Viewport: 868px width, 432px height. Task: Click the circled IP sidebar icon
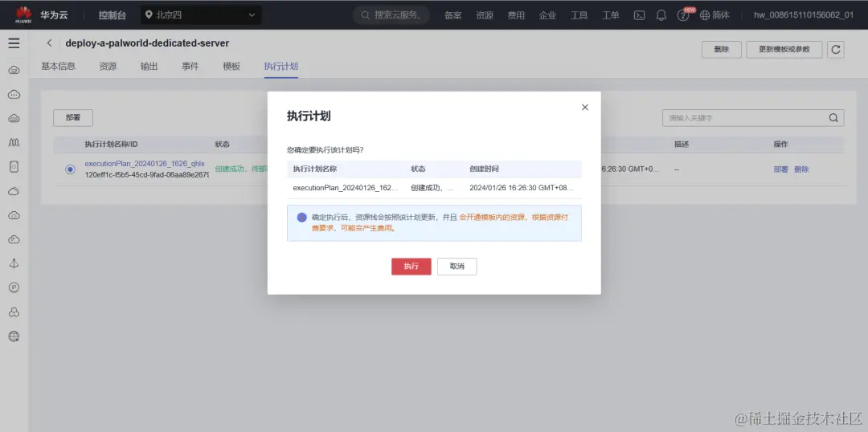tap(14, 287)
